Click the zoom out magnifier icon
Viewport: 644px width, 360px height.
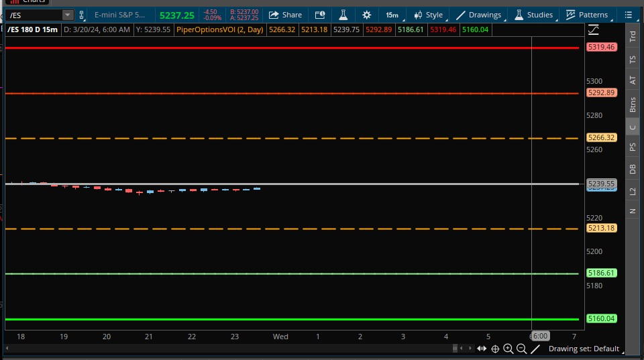522,349
